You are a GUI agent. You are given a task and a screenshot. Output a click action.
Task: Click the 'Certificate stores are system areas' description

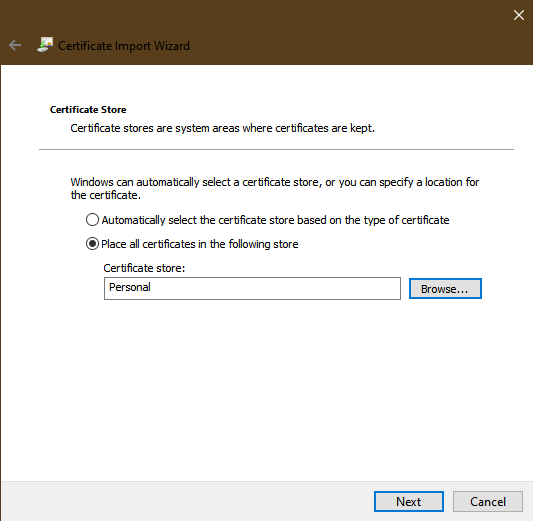(x=223, y=128)
